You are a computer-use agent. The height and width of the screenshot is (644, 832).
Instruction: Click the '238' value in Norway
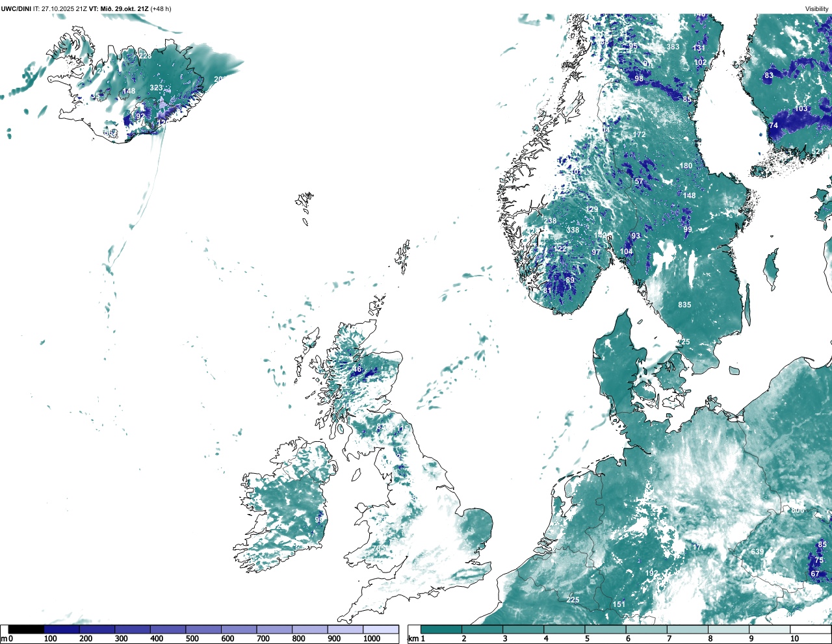coord(550,221)
